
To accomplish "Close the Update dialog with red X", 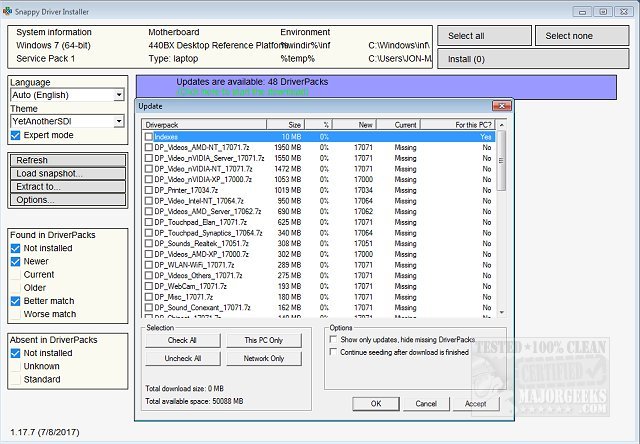I will (502, 106).
